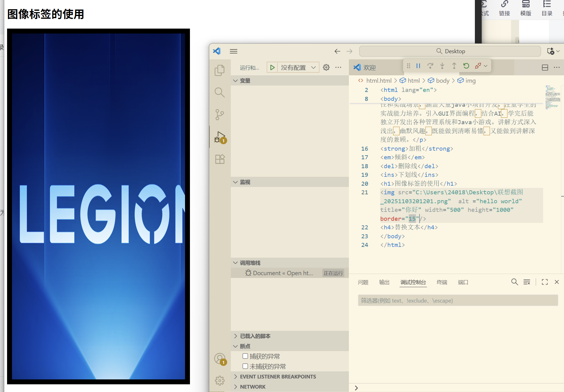Click the 图像标签的使用 heading in the browser
The width and height of the screenshot is (564, 392).
pos(45,14)
